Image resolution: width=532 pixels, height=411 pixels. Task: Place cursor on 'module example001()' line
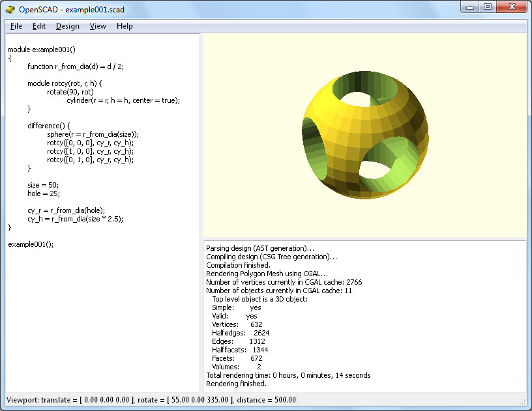(x=42, y=50)
